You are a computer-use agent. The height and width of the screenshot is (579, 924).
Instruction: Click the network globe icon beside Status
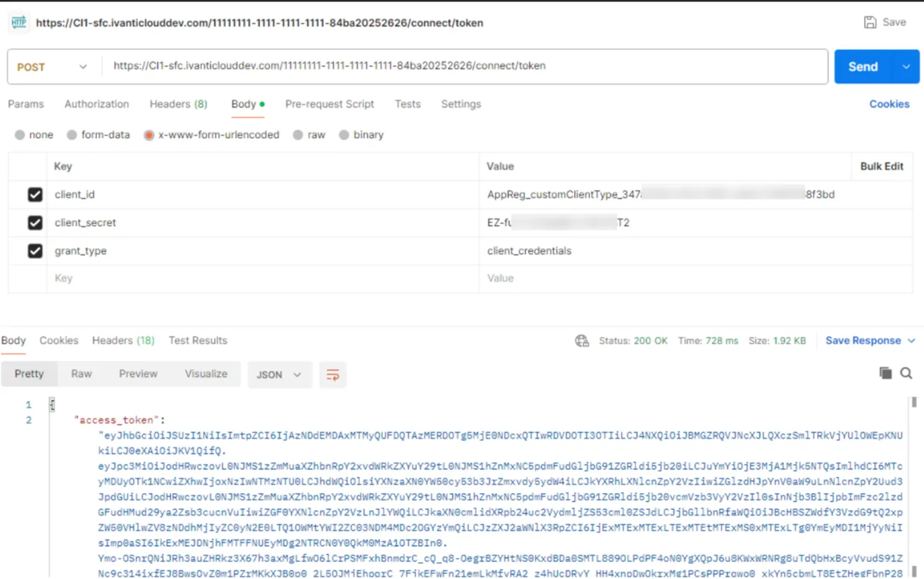[582, 341]
